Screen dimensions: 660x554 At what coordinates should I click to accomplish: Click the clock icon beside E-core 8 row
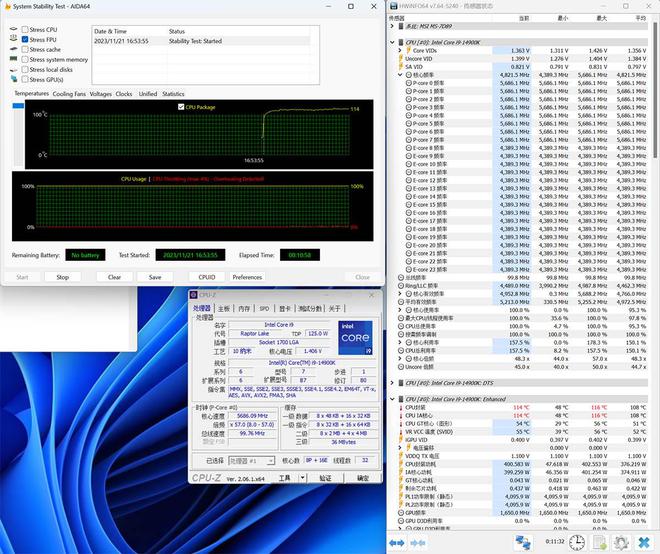tap(408, 148)
